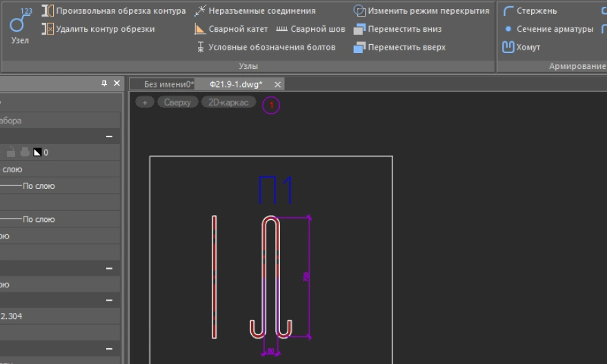Open Условные обозначения болтов
Screen dimensions: 607x364
pyautogui.click(x=266, y=47)
